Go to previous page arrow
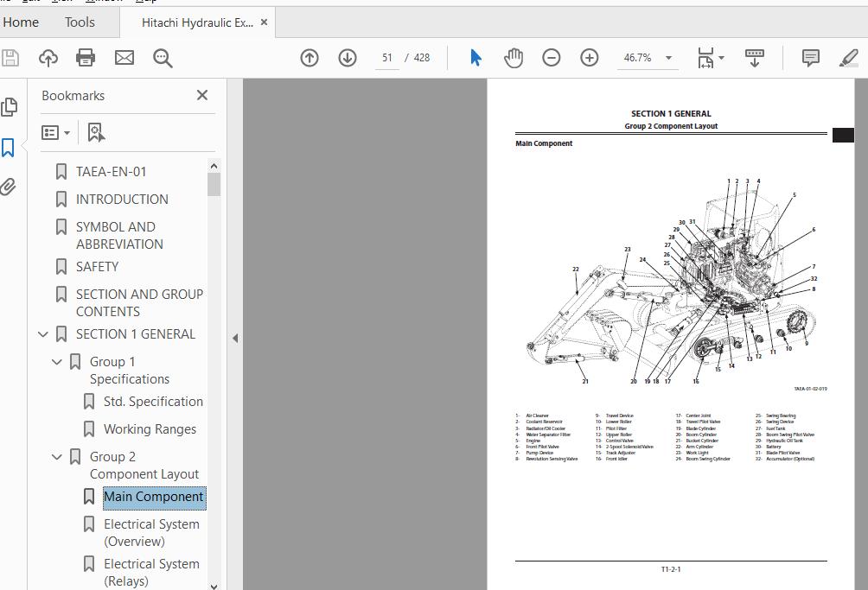Screen dimensions: 868x590 [310, 58]
